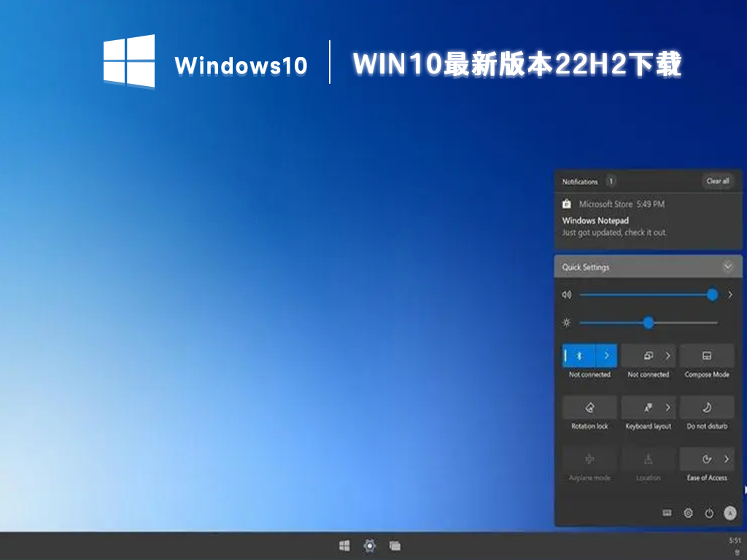This screenshot has width=747, height=560.
Task: Click the Start button on taskbar
Action: pos(344,545)
